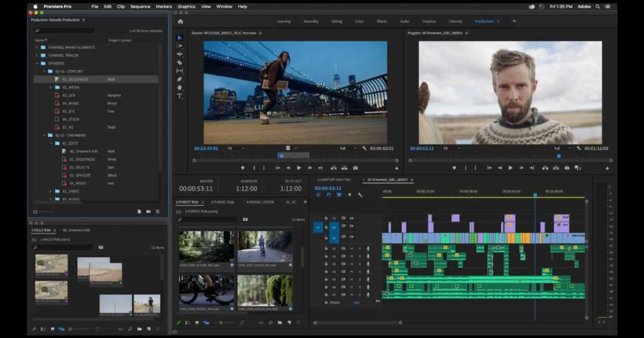This screenshot has width=644, height=338.
Task: Open Source monitor button editor plus
Action: 396,168
